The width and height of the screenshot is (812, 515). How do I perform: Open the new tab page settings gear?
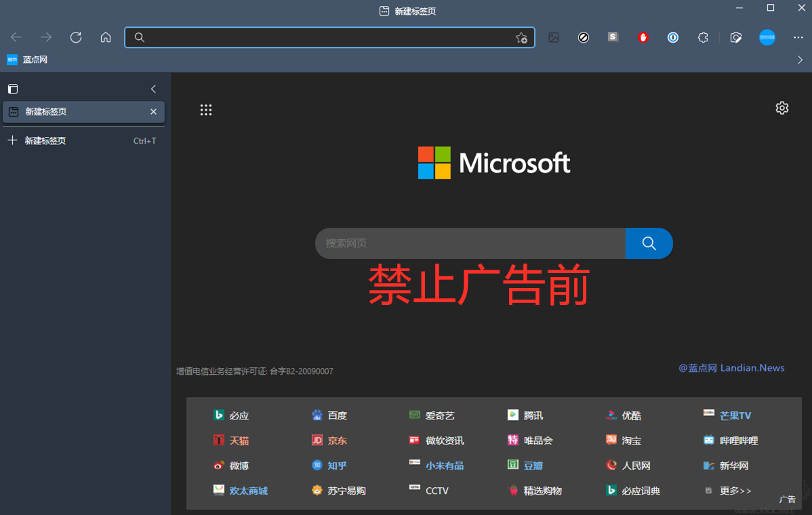(781, 108)
